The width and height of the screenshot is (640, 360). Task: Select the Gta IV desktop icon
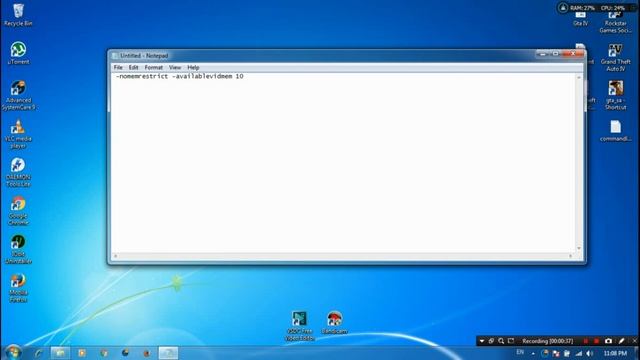pos(580,19)
